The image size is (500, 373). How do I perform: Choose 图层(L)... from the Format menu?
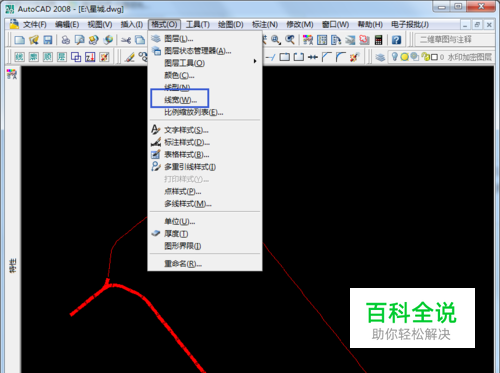pyautogui.click(x=205, y=39)
